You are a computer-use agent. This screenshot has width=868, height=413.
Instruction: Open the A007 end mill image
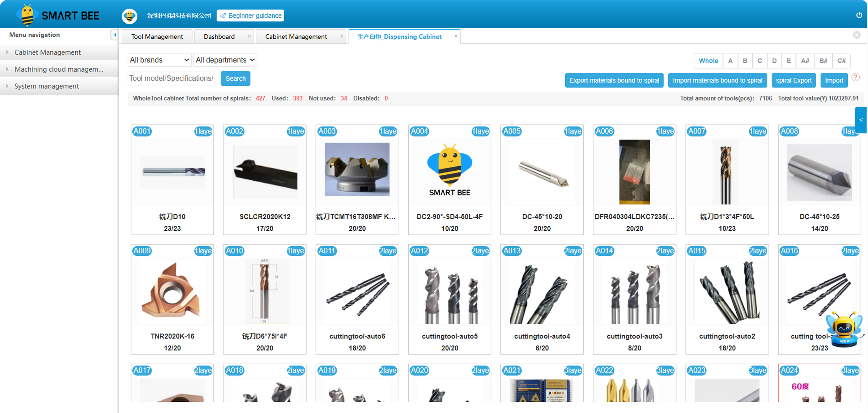point(726,173)
